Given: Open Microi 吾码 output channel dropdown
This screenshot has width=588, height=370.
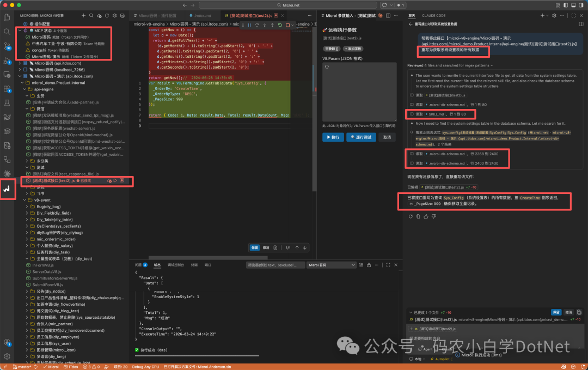Looking at the screenshot, I should tap(331, 265).
